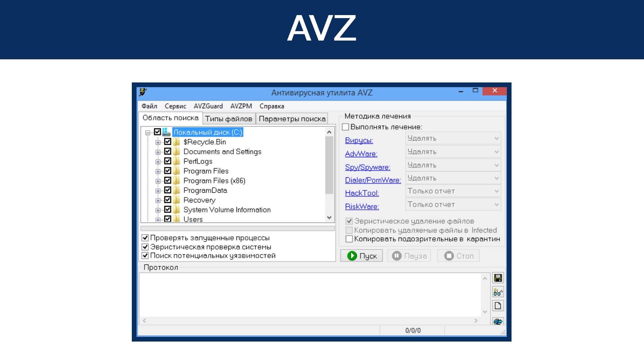
Task: Switch to the Параметры поиска tab
Action: (x=292, y=119)
